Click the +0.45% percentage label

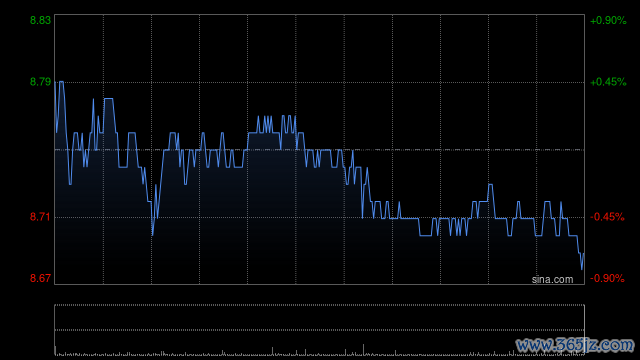click(608, 82)
